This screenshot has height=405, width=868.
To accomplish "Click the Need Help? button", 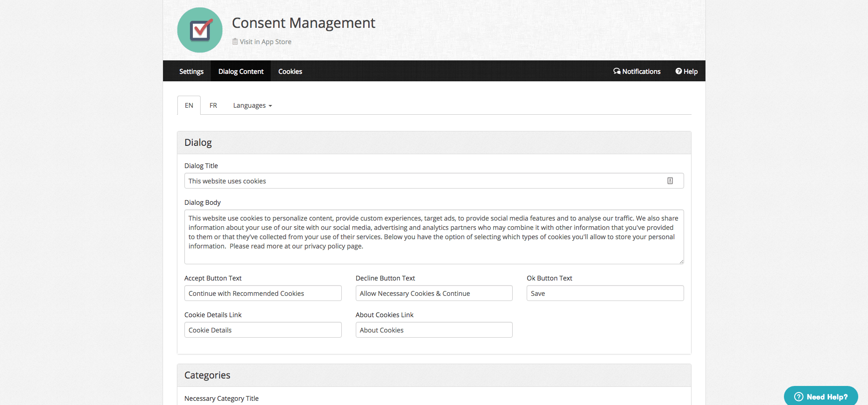I will tap(821, 396).
